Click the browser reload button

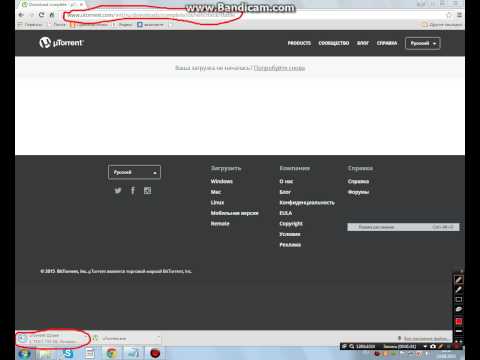(x=41, y=15)
